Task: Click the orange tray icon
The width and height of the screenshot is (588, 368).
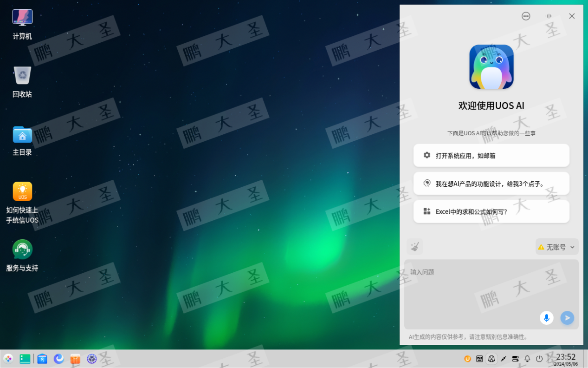Action: (x=467, y=359)
